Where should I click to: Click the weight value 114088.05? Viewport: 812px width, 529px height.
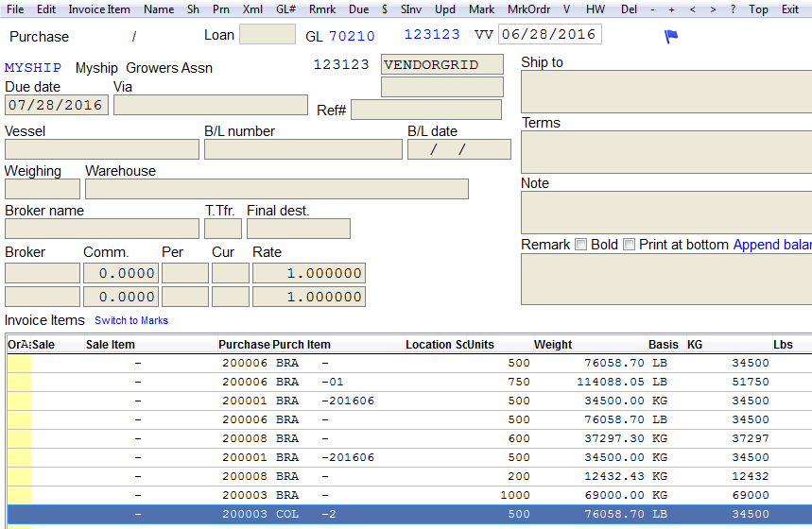point(611,382)
